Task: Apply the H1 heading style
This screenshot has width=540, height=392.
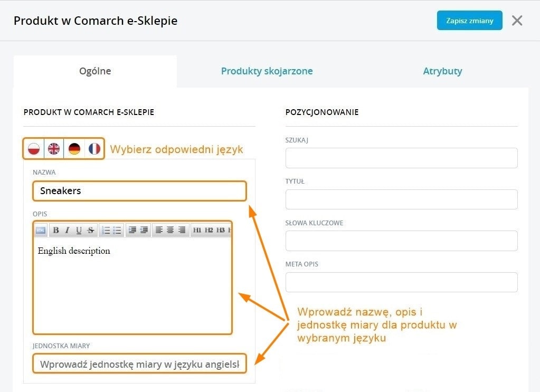Action: (x=197, y=230)
